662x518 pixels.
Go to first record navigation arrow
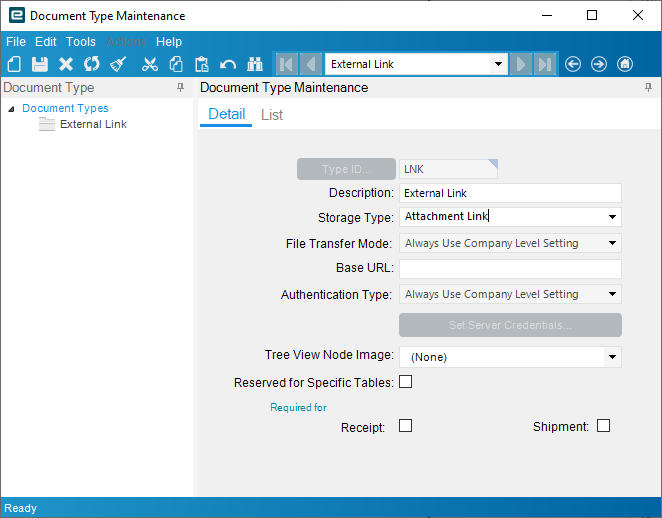287,64
